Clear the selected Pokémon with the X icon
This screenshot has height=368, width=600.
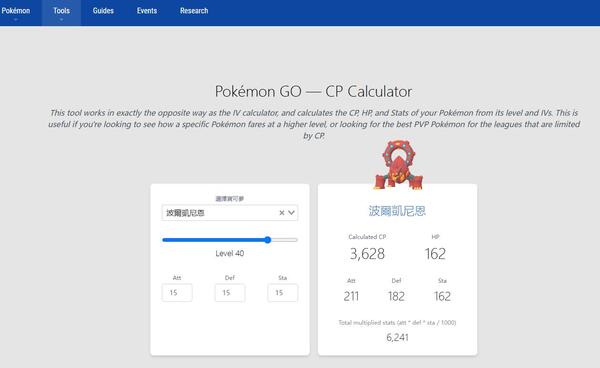click(x=282, y=213)
